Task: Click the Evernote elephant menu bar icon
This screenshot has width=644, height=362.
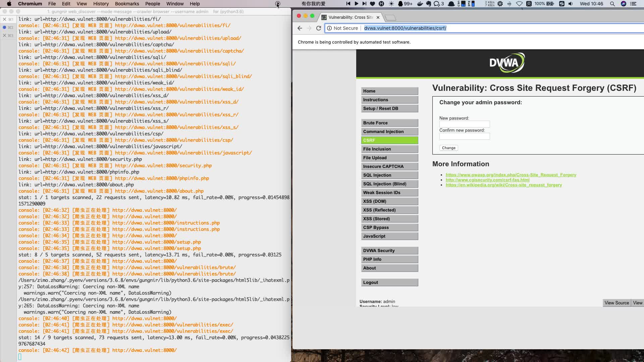Action: click(x=429, y=4)
